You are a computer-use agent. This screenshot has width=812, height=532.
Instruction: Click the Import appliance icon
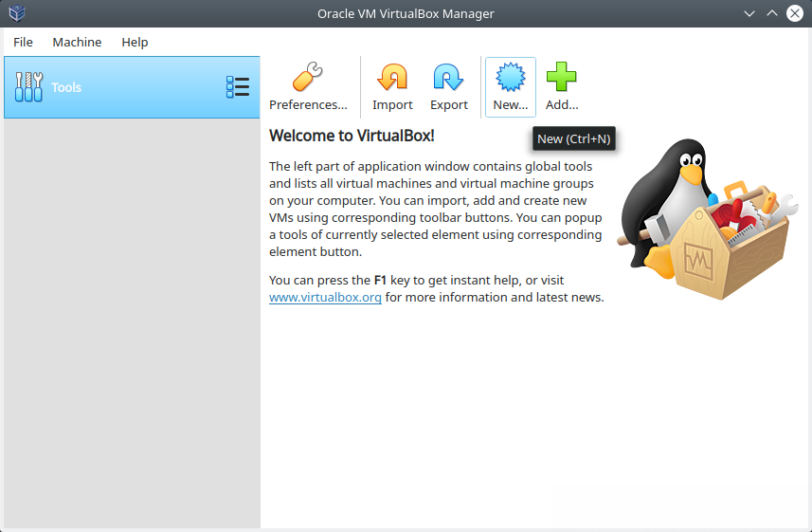[392, 86]
